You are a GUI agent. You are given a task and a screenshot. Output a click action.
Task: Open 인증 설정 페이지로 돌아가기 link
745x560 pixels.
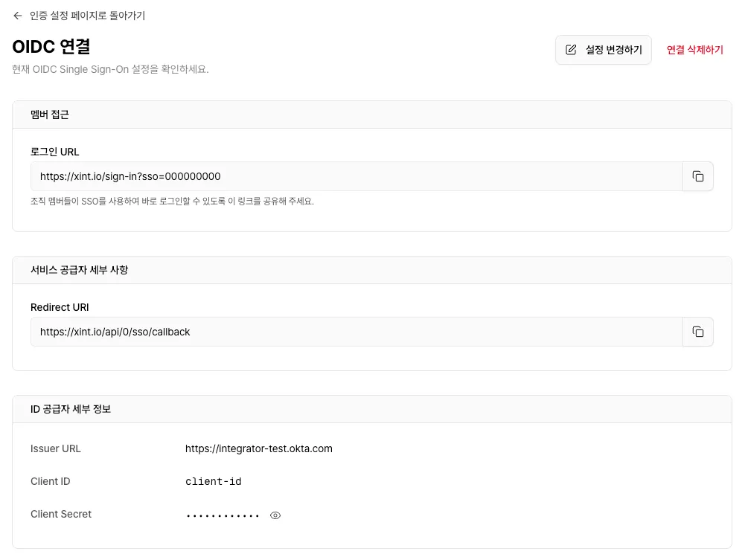(87, 15)
